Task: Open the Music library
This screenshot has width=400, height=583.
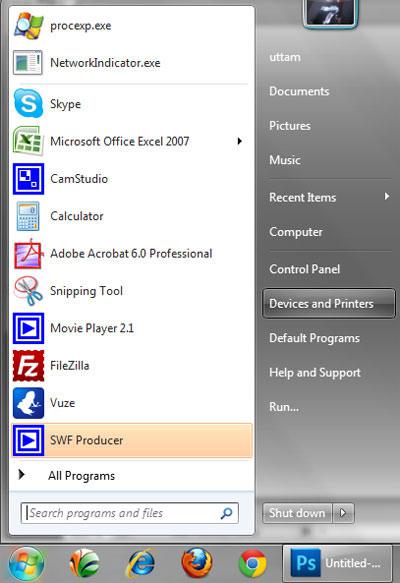Action: (x=285, y=160)
